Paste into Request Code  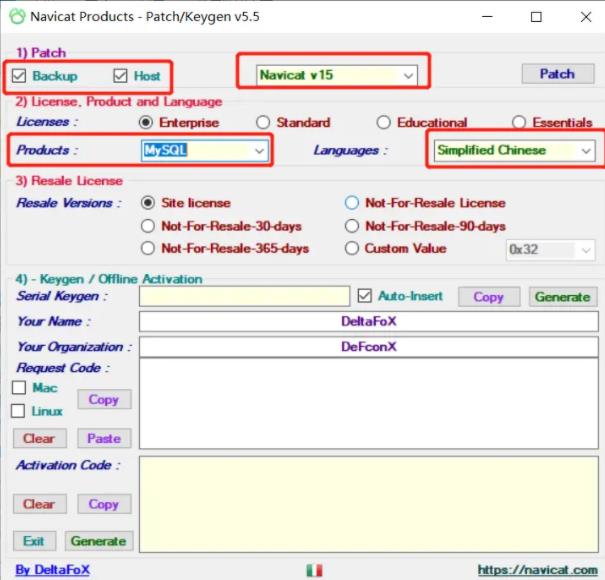click(x=104, y=438)
